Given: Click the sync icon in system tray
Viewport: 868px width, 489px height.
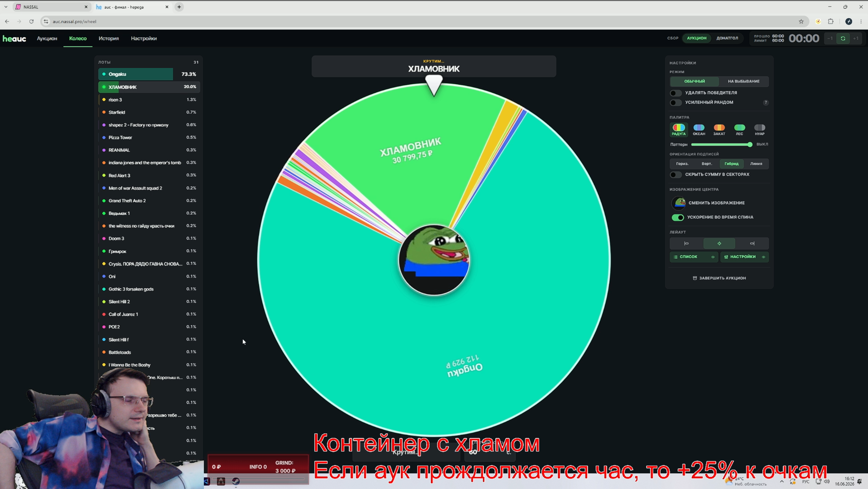Looking at the screenshot, I should [793, 481].
